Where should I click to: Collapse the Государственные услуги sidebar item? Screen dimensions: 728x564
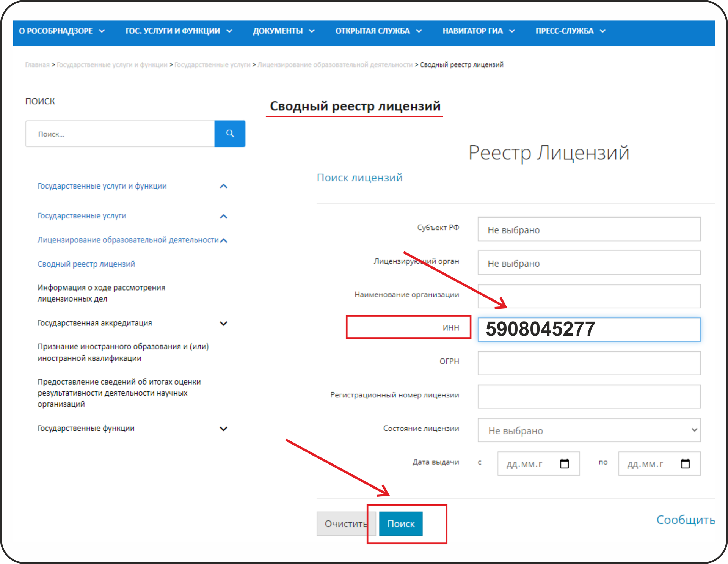(x=223, y=216)
